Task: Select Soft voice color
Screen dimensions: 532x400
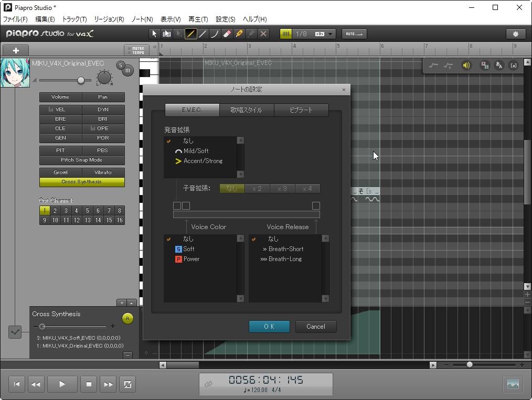Action: [x=200, y=249]
